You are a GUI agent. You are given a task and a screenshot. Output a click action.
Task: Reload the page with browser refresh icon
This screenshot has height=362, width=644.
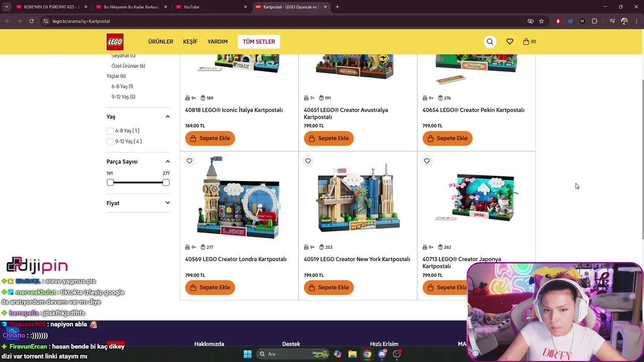31,21
